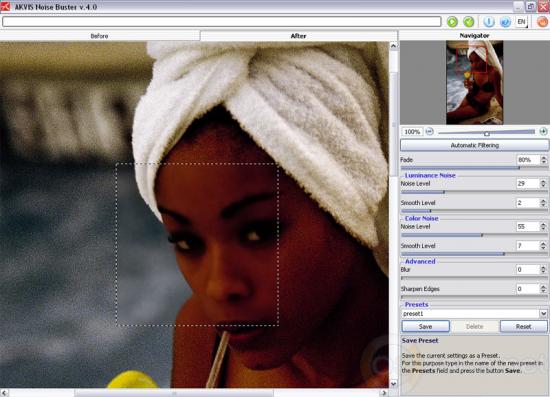Open the EN language selector

click(x=522, y=22)
